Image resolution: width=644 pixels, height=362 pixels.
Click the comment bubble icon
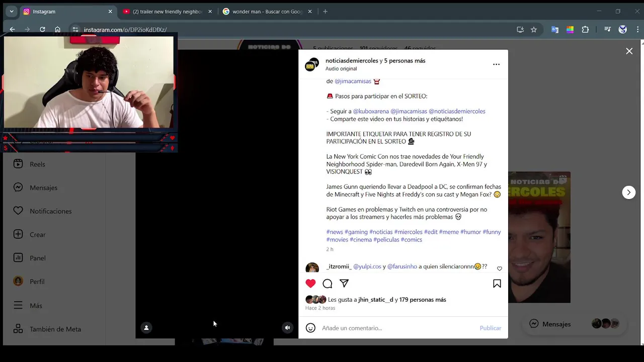click(328, 283)
